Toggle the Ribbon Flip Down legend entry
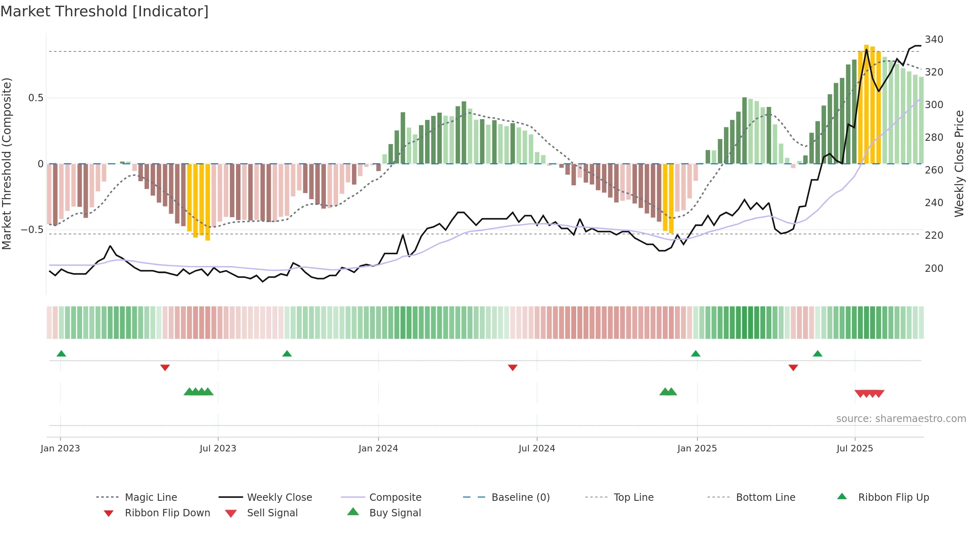This screenshot has height=551, width=980. (157, 513)
